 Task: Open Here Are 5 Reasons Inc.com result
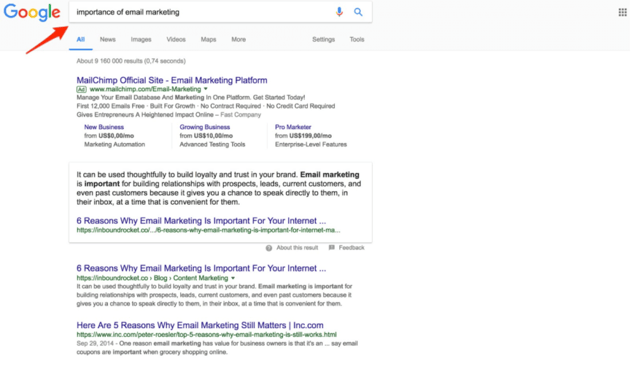tap(200, 325)
